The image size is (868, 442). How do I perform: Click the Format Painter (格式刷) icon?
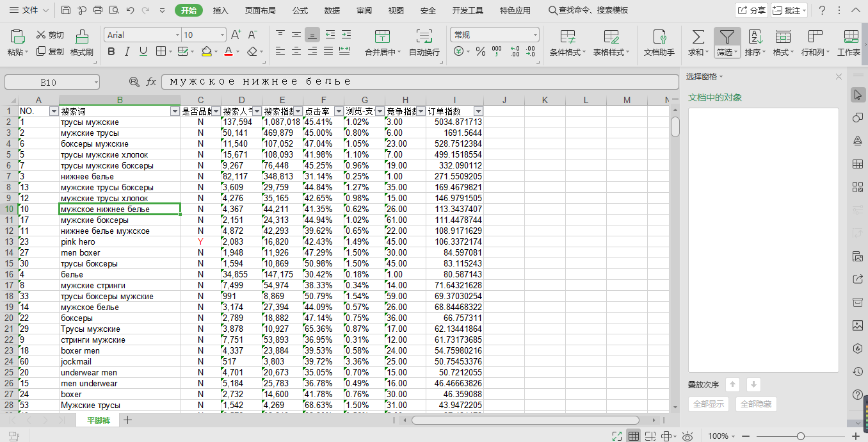pyautogui.click(x=82, y=37)
